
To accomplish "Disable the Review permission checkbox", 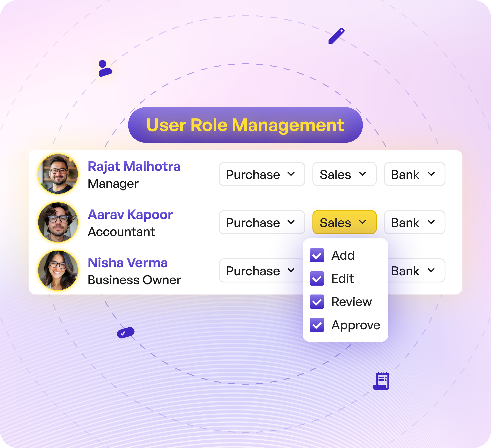I will click(317, 302).
